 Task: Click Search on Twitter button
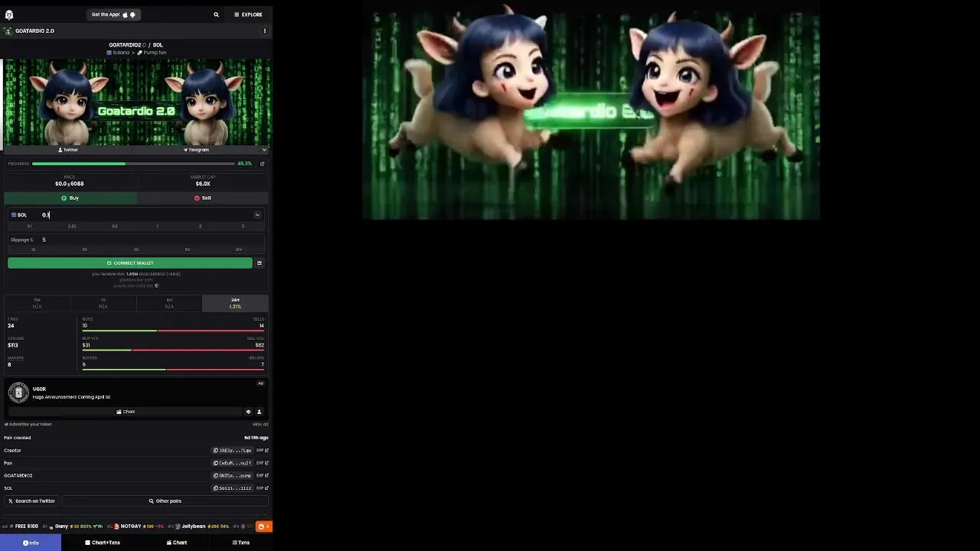click(x=31, y=501)
